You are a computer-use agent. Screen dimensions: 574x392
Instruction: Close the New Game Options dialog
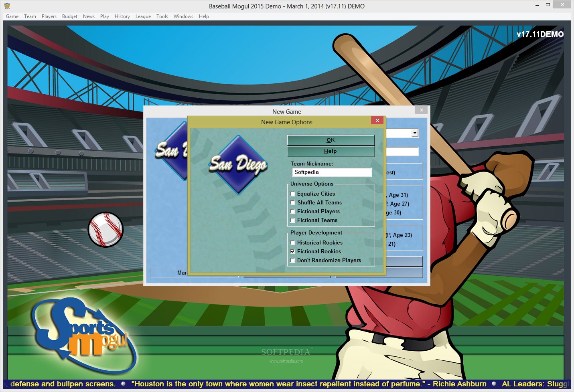click(x=377, y=120)
